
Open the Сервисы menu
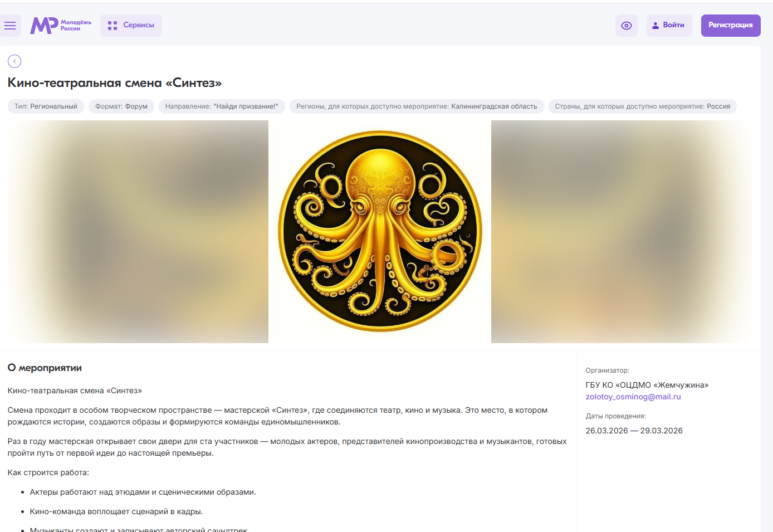point(131,26)
